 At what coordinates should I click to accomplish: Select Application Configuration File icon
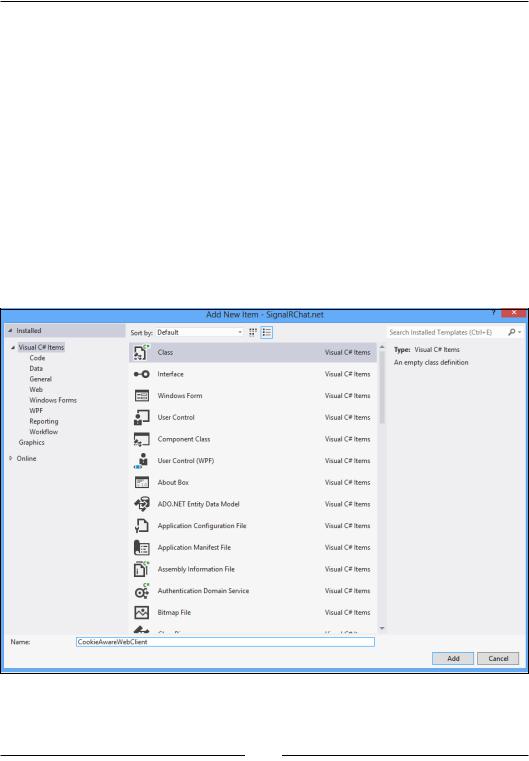141,526
